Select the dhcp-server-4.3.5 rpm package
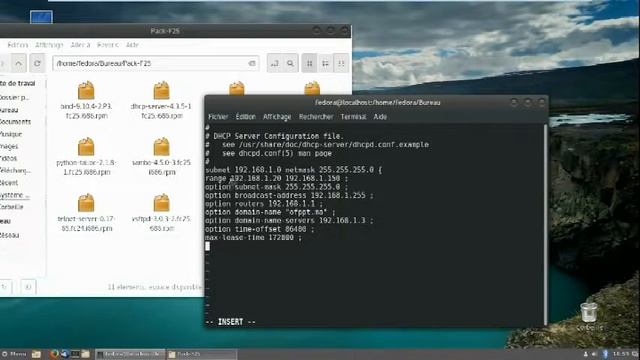Viewport: 640px width, 360px height. [x=162, y=100]
